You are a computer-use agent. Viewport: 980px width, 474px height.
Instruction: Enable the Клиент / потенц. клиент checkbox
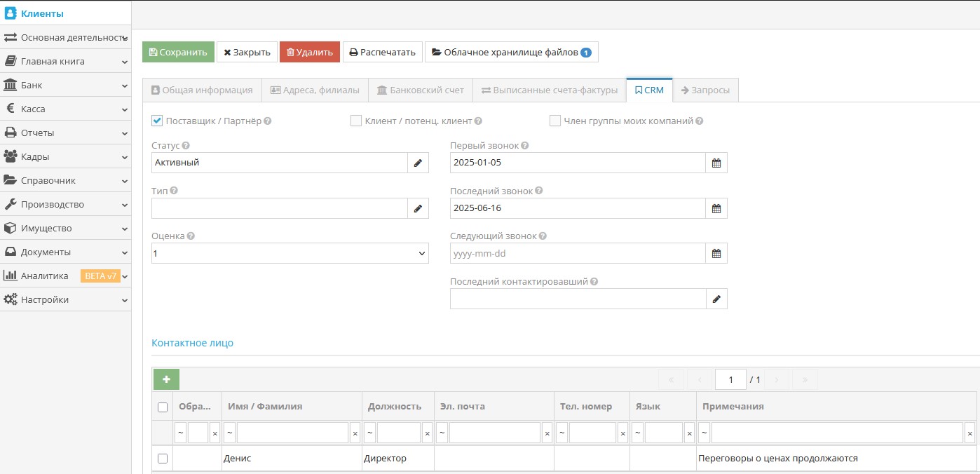(355, 121)
